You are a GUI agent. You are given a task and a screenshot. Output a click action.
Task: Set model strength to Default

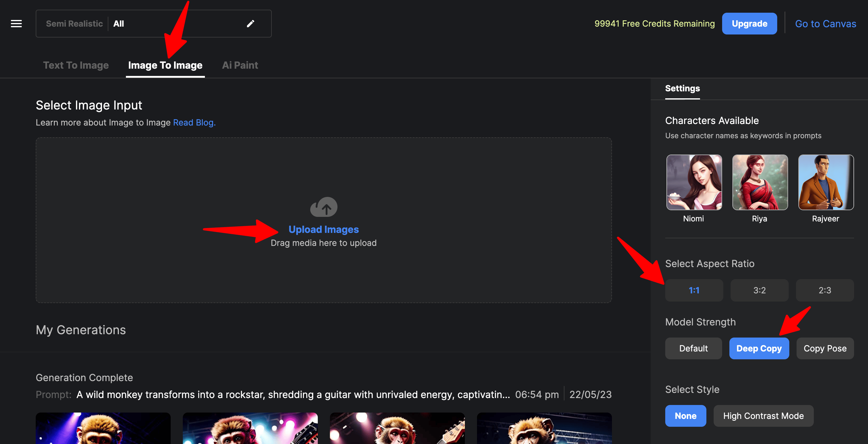693,348
